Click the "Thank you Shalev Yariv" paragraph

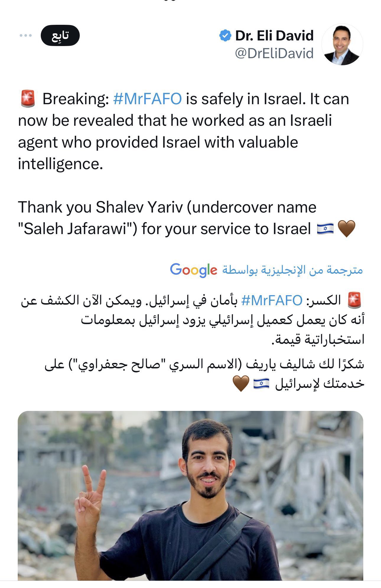(167, 218)
